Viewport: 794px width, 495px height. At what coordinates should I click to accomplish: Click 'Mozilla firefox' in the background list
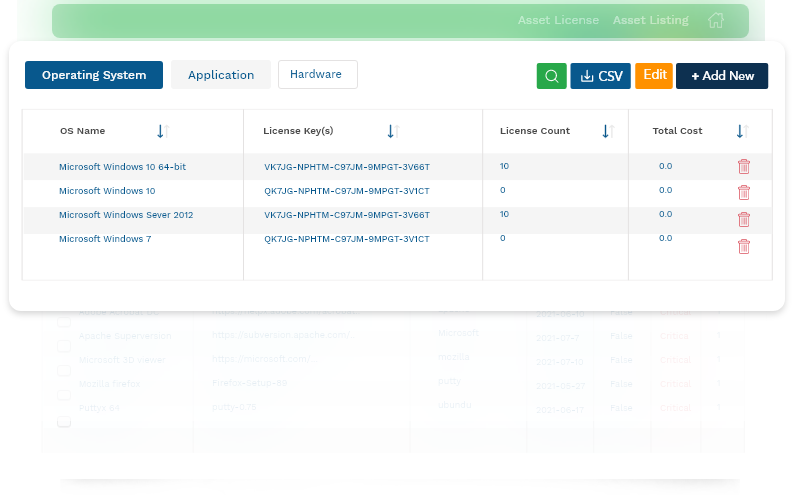tap(109, 384)
